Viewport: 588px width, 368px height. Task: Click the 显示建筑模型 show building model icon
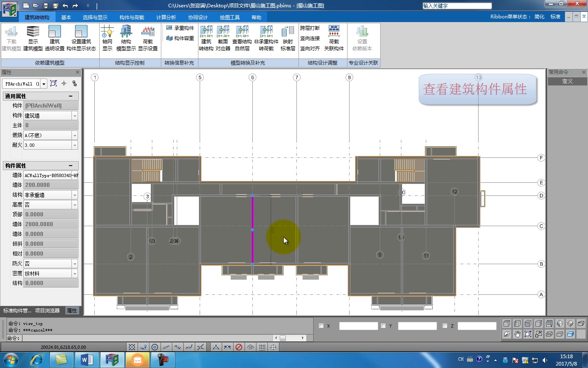pyautogui.click(x=33, y=38)
